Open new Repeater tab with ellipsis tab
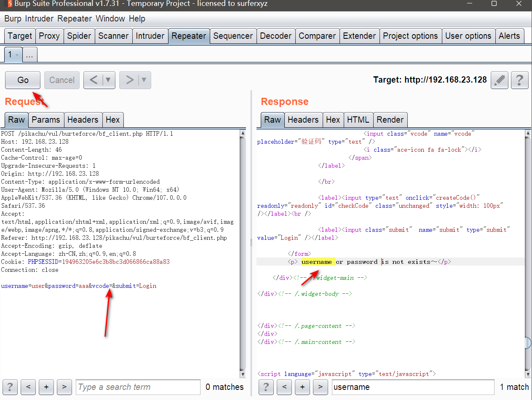Screen dimensions: 532x400 point(29,55)
